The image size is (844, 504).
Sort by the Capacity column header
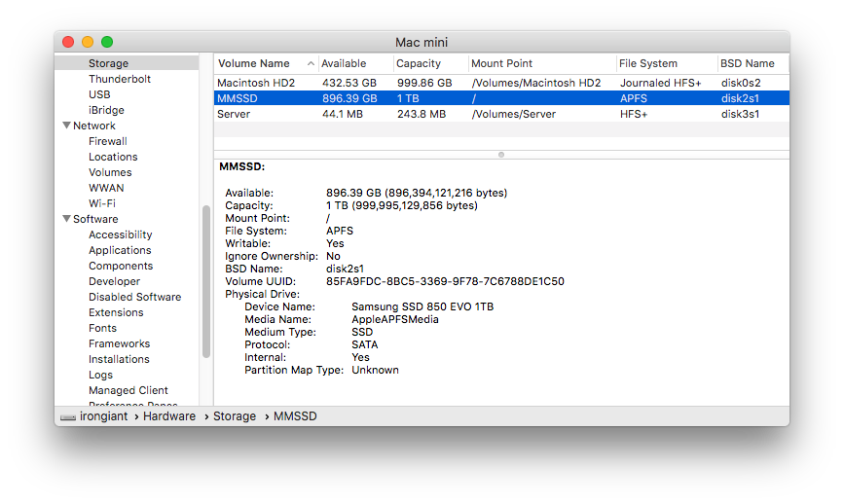431,63
